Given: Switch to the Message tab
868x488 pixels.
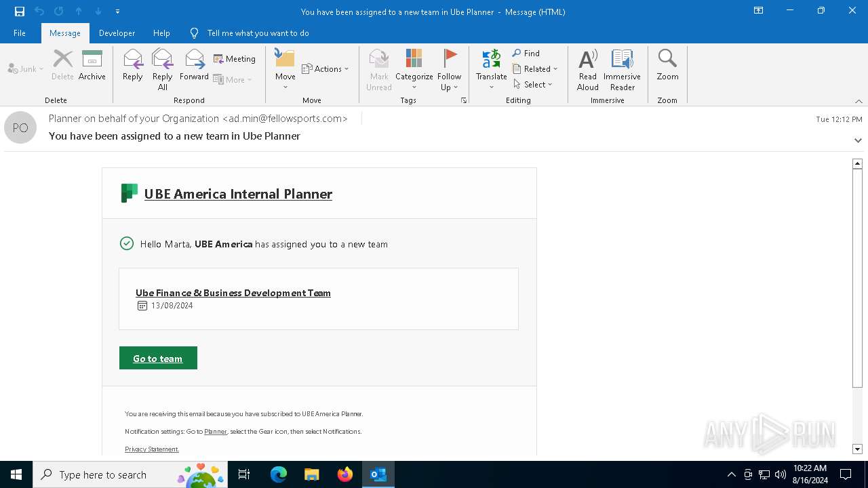Looking at the screenshot, I should (x=65, y=33).
